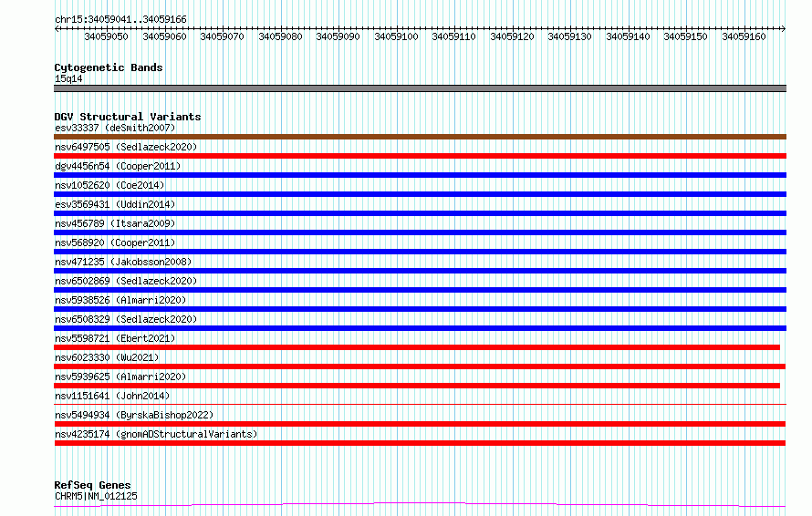Viewport: 812px width, 516px height.
Task: Open variant nsv568920 (Cooper2011) label
Action: 115,243
